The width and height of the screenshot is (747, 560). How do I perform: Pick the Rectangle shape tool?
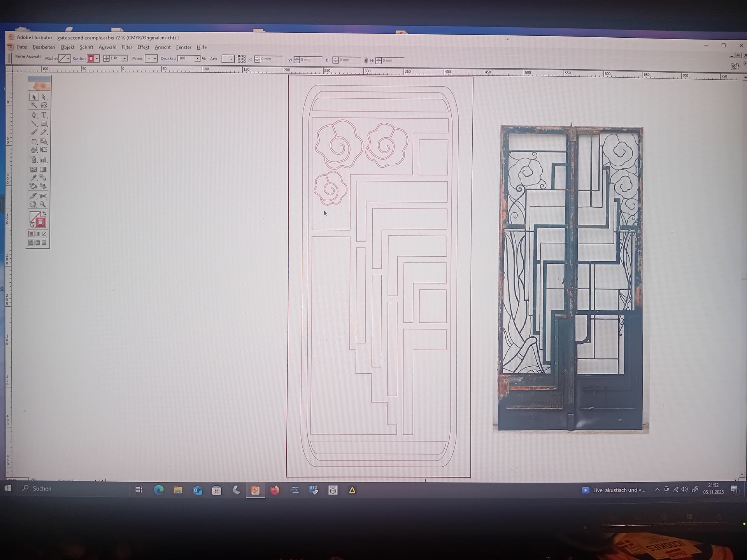point(44,124)
